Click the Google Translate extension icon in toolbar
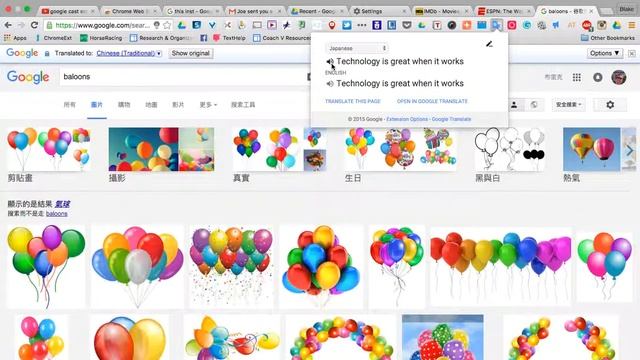640x360 pixels. point(496,25)
